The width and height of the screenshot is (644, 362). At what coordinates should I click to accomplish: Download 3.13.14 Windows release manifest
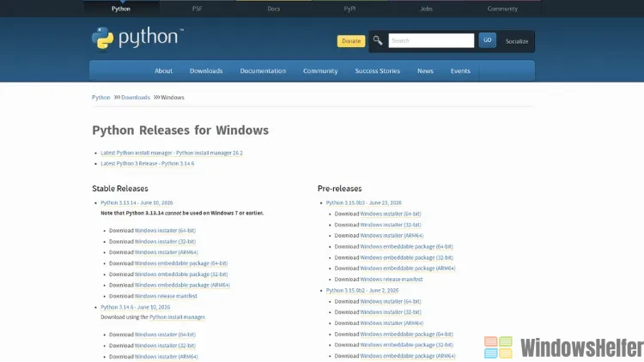(x=166, y=296)
